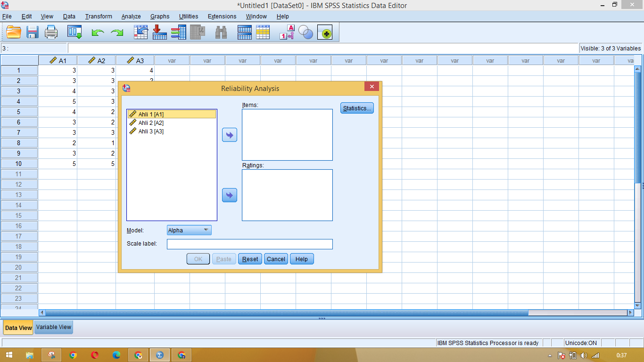Click the Run descriptive statistics icon

pos(198,32)
